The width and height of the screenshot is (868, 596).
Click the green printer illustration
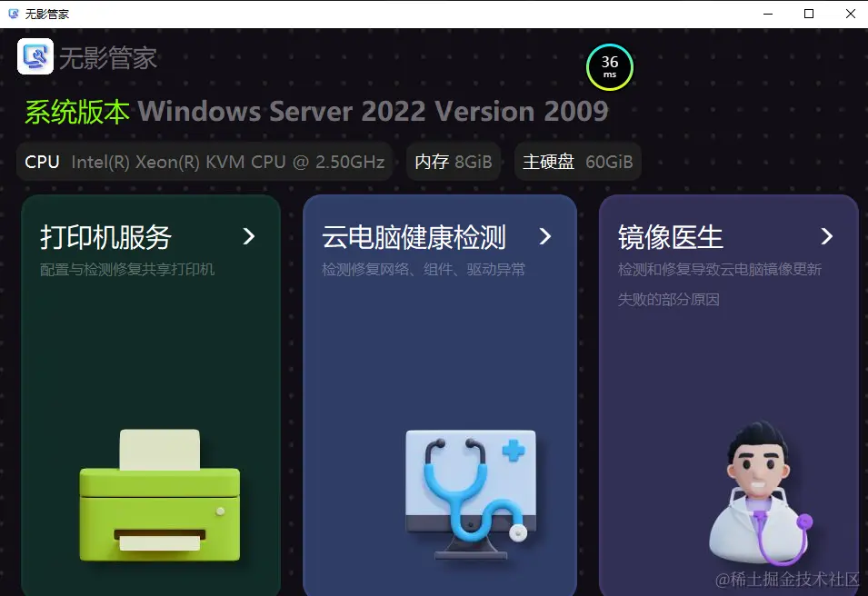(x=160, y=495)
